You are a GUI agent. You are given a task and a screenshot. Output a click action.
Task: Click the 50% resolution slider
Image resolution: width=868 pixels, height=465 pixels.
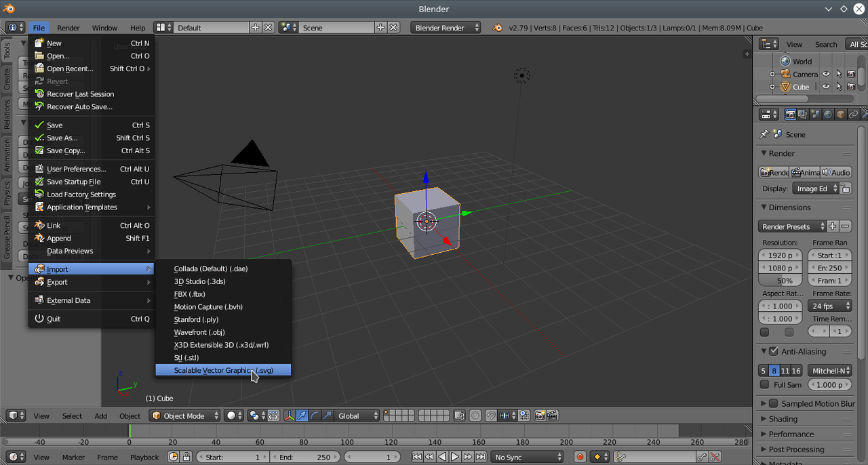[780, 281]
